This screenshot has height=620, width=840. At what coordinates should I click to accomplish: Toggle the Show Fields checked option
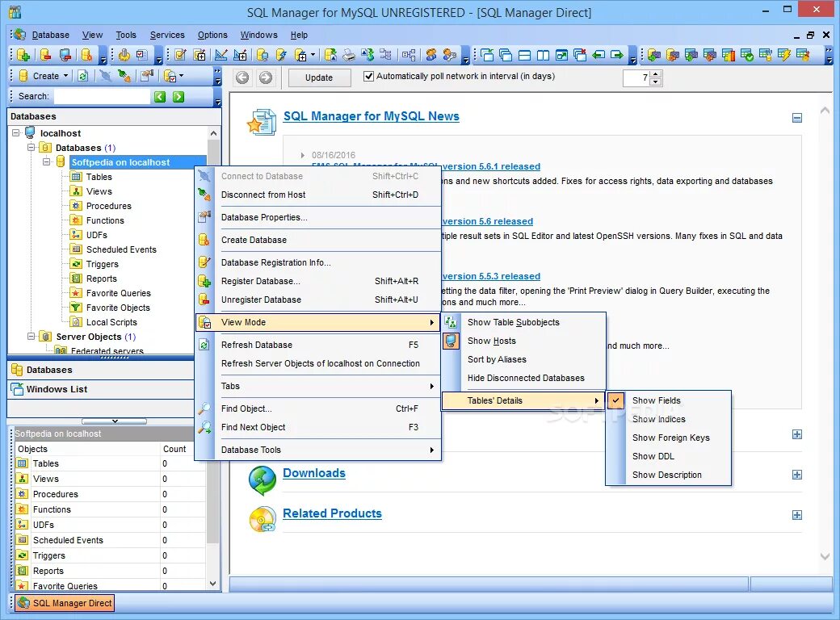(x=668, y=400)
